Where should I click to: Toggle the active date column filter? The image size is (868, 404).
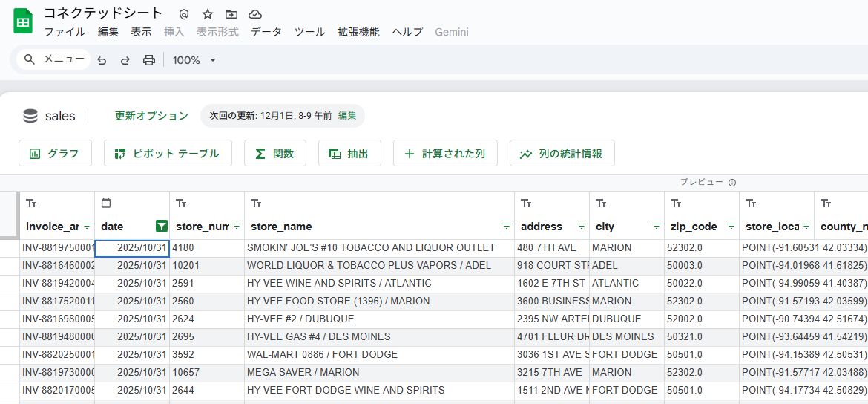161,226
